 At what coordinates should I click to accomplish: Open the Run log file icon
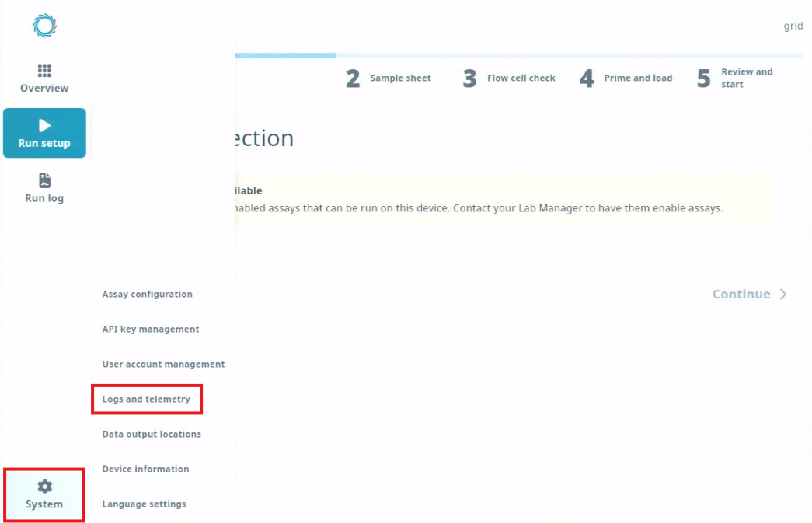pyautogui.click(x=44, y=180)
